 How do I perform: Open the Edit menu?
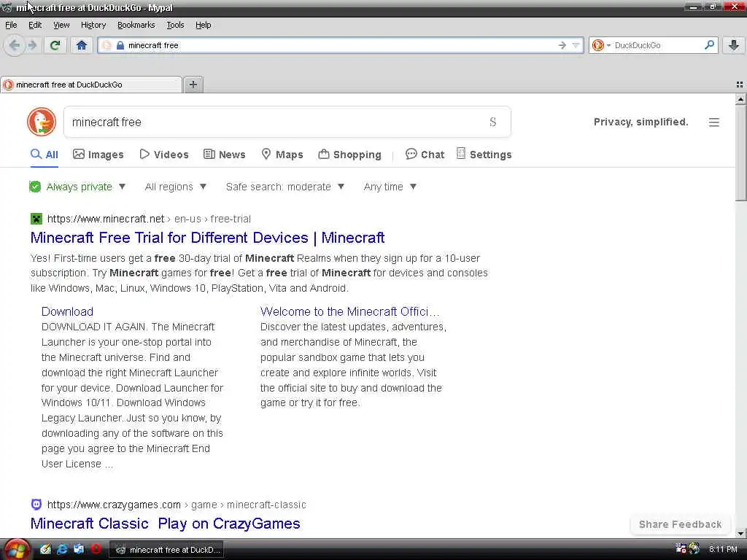tap(35, 25)
